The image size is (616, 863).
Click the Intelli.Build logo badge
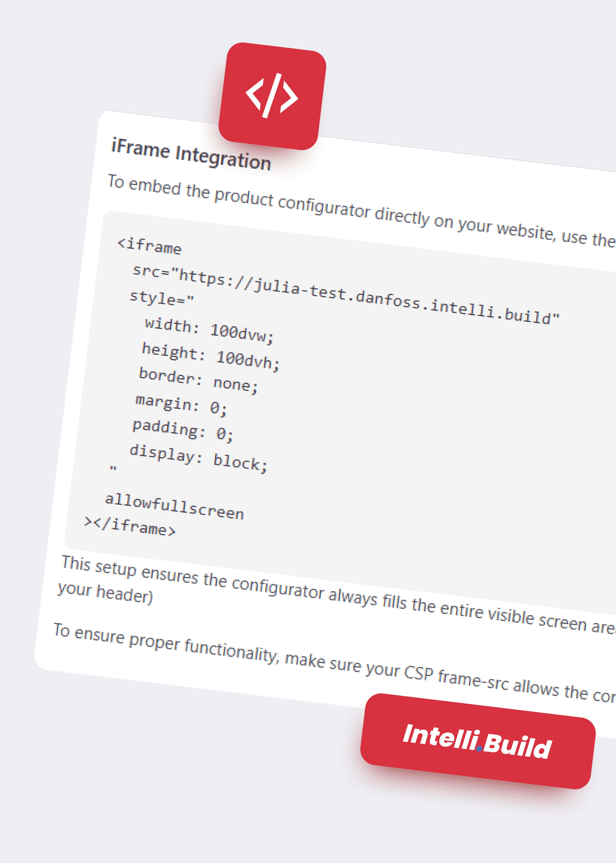point(477,741)
